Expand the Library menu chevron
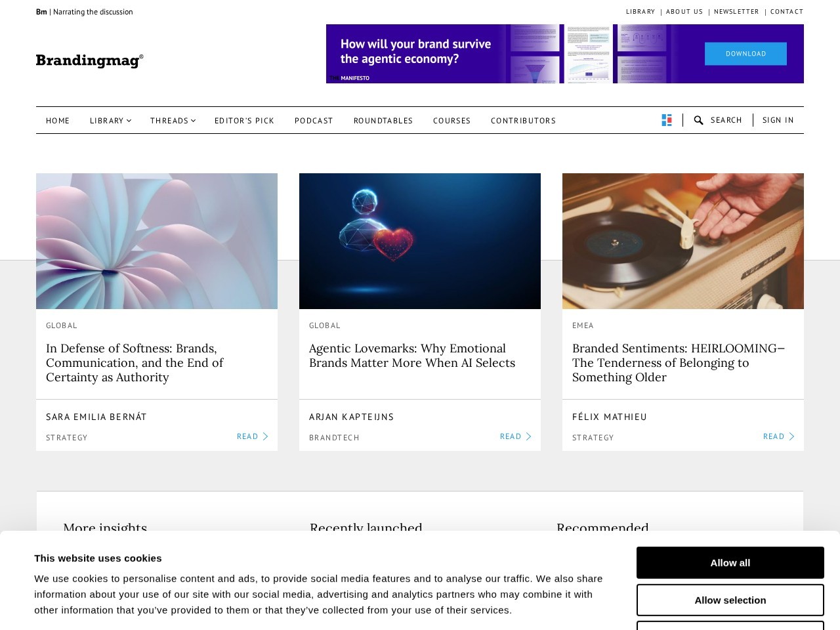840x630 pixels. pyautogui.click(x=129, y=121)
